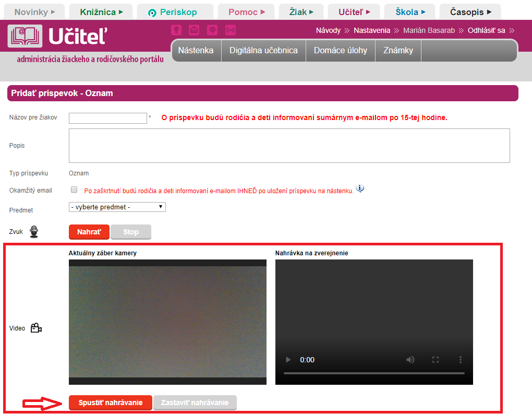The width and height of the screenshot is (532, 414).
Task: Click the 0:00 time in video player
Action: [x=307, y=360]
